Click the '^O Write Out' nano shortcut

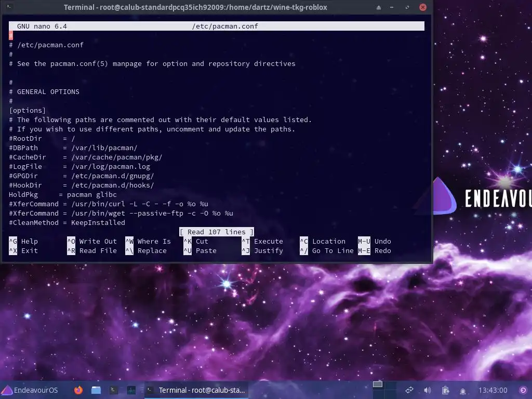pos(92,241)
